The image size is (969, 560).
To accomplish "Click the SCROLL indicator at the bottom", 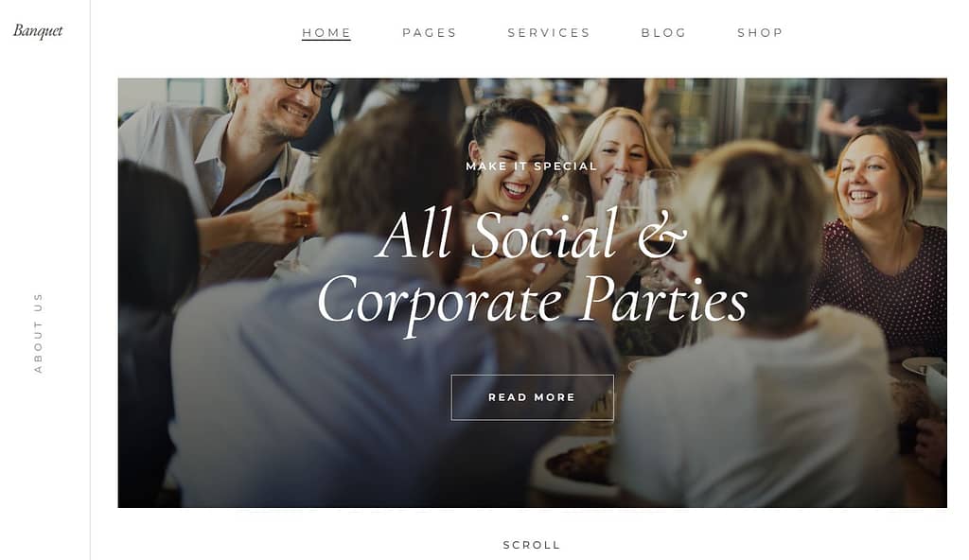I will tap(532, 545).
